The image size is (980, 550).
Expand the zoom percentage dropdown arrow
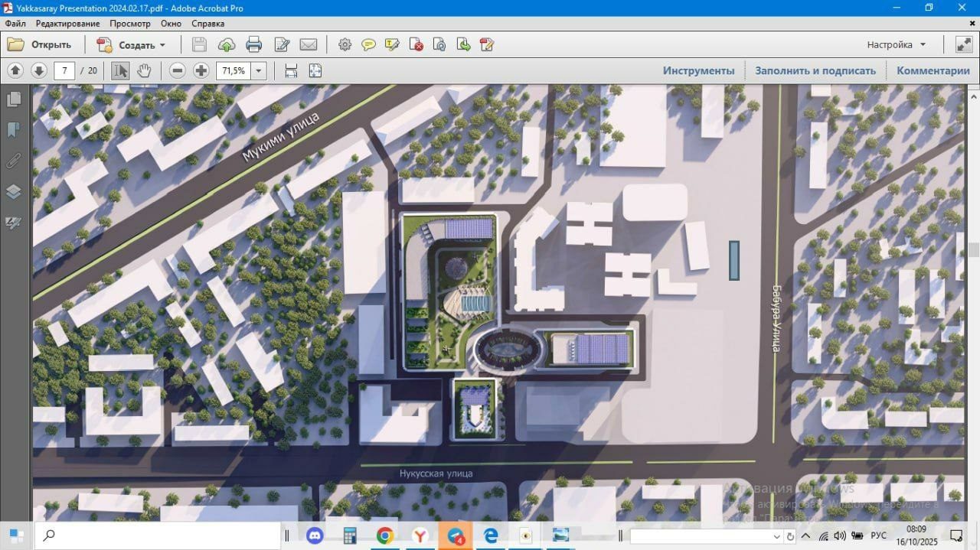click(259, 70)
